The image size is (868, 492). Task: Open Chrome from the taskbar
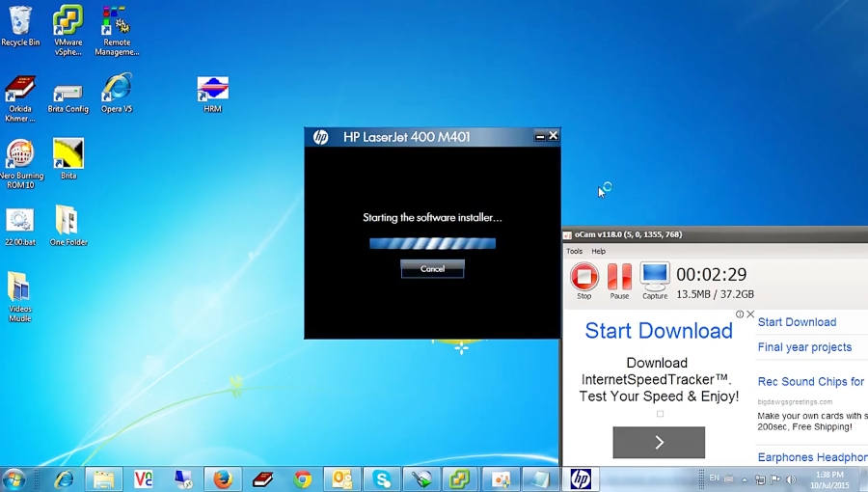tap(302, 478)
